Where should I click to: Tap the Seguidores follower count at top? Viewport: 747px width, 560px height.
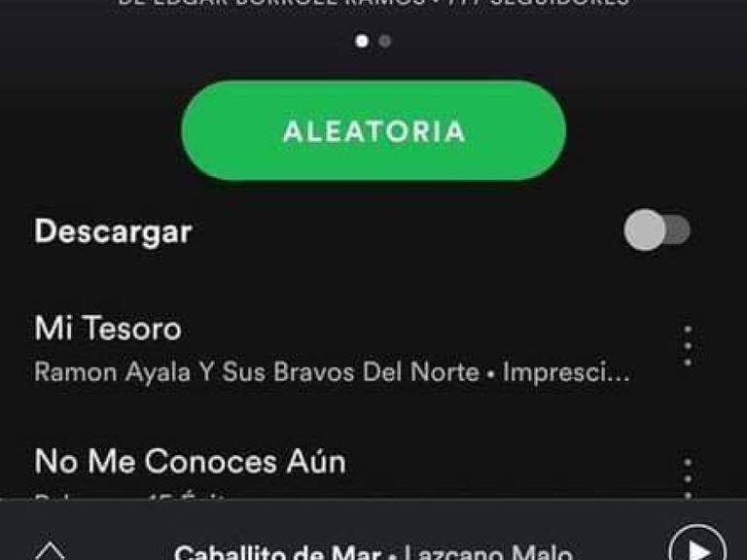pyautogui.click(x=560, y=2)
